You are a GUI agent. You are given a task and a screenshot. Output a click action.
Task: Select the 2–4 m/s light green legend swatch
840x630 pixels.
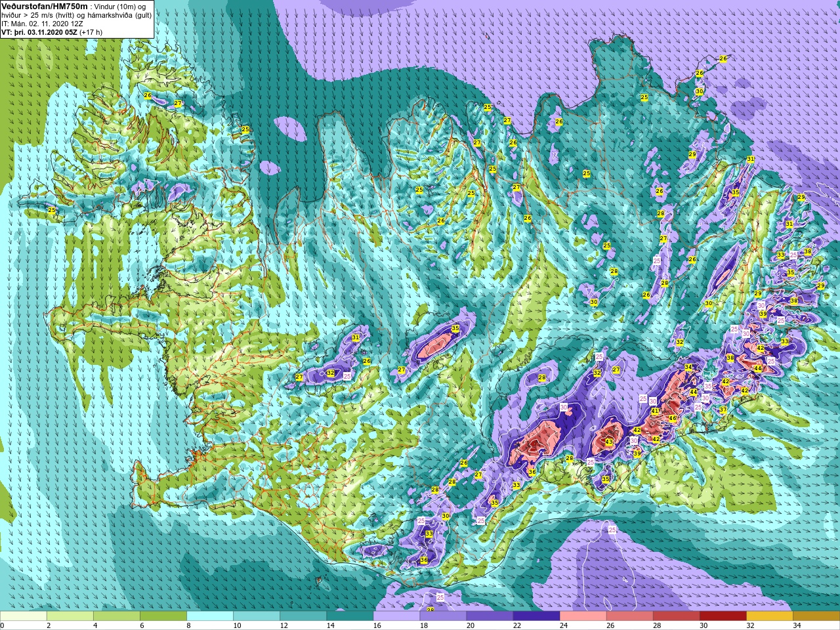click(70, 616)
